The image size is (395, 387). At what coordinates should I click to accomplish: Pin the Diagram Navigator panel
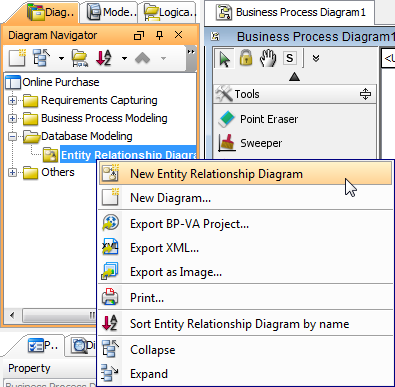click(x=160, y=35)
